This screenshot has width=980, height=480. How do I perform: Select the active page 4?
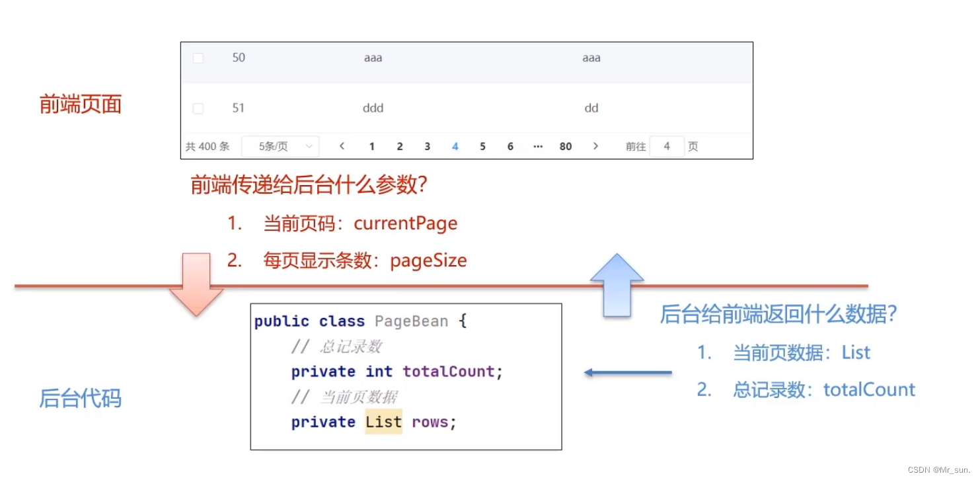tap(455, 147)
